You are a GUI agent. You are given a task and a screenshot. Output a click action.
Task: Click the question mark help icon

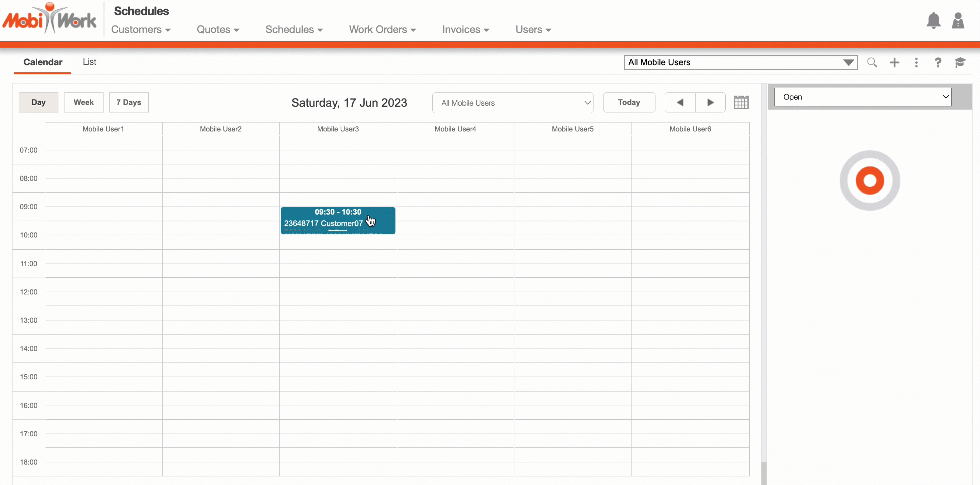938,62
